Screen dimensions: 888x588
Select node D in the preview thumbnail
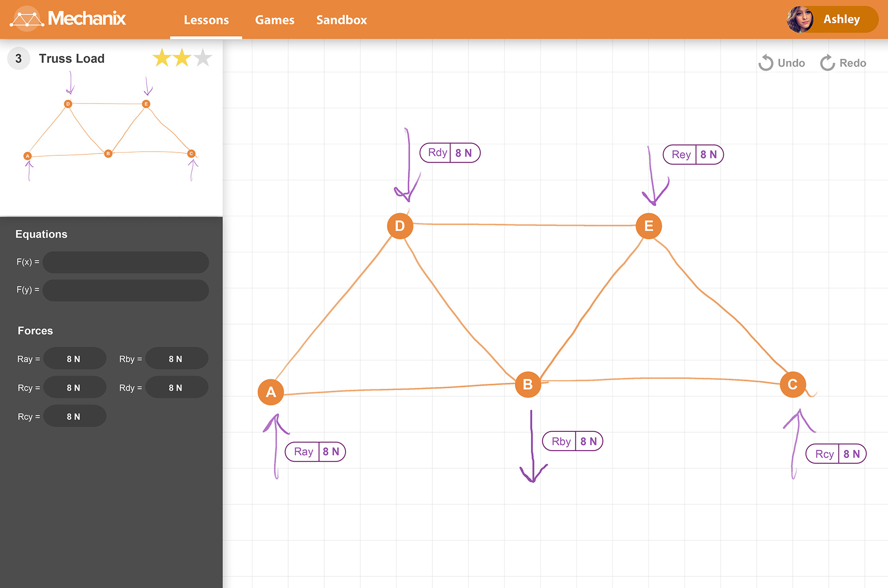click(x=68, y=104)
